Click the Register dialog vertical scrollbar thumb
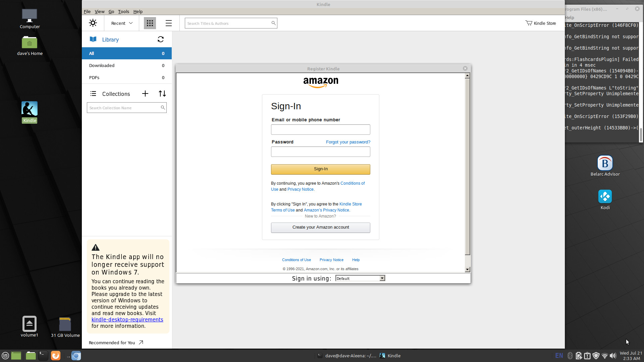 [468, 167]
